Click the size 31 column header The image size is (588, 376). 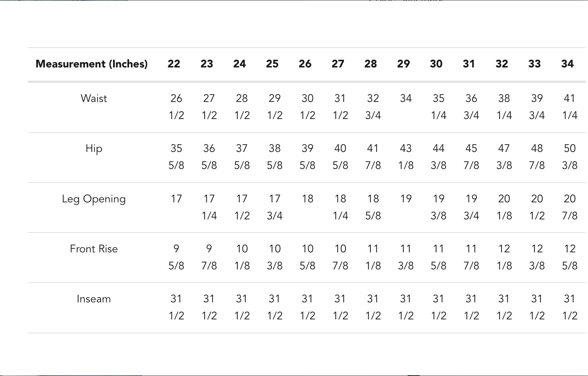pyautogui.click(x=469, y=64)
